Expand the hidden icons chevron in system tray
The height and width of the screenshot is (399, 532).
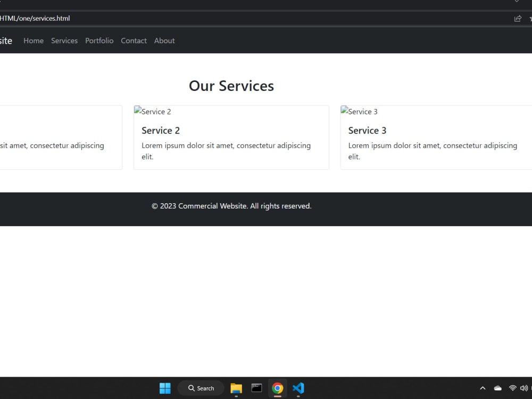coord(483,388)
